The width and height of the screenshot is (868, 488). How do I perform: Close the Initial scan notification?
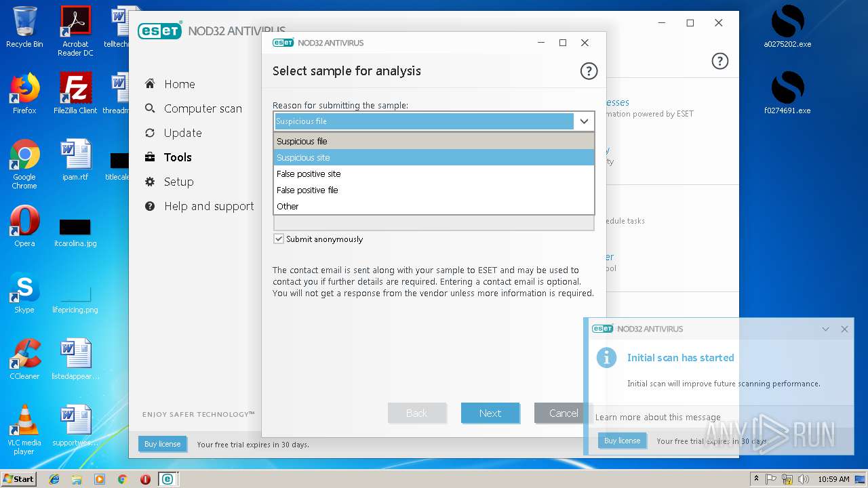pos(844,329)
